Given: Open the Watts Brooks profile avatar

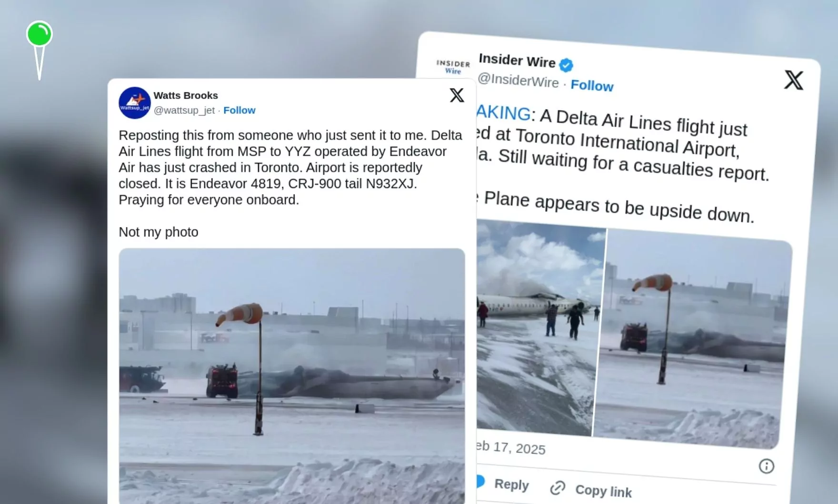Looking at the screenshot, I should [135, 103].
